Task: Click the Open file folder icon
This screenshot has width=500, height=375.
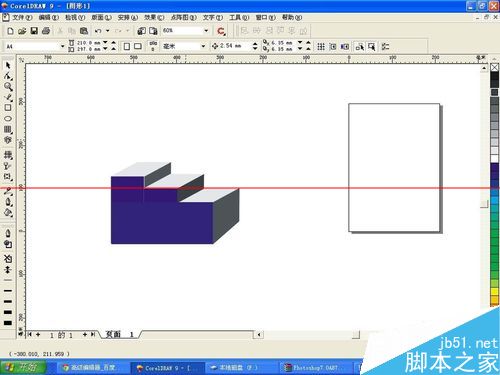Action: point(22,31)
